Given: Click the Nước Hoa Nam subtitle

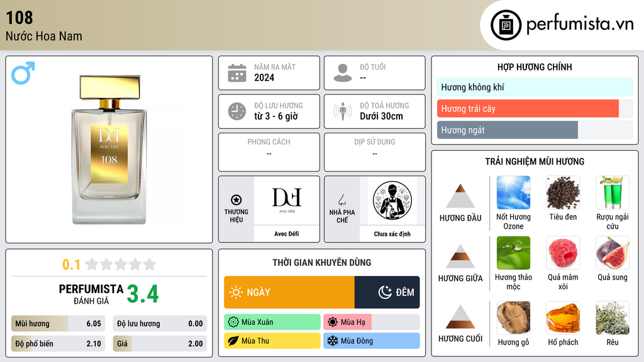Looking at the screenshot, I should [44, 36].
